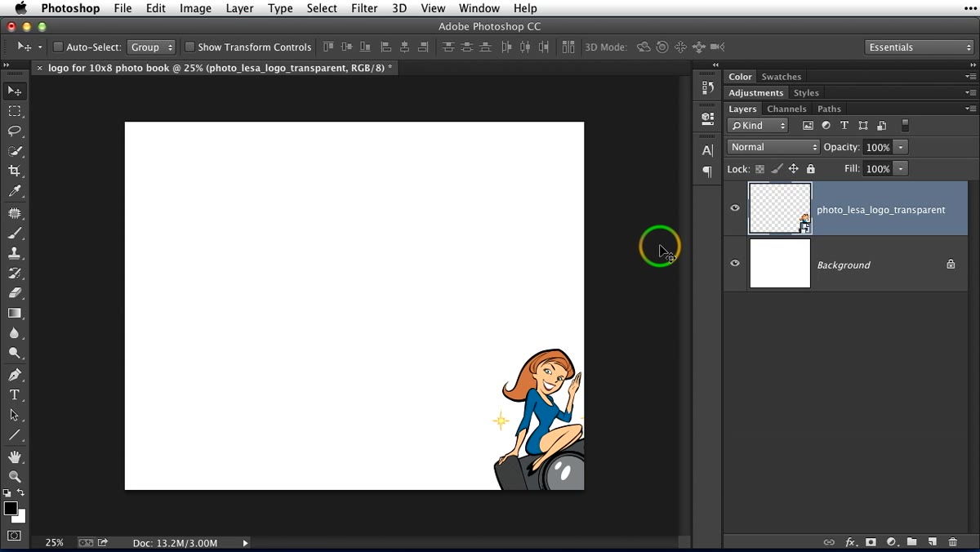Expand the status bar info arrow
Image resolution: width=980 pixels, height=552 pixels.
pyautogui.click(x=245, y=543)
